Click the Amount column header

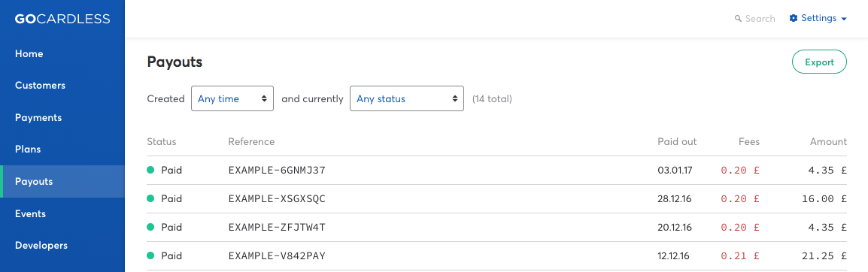(828, 141)
